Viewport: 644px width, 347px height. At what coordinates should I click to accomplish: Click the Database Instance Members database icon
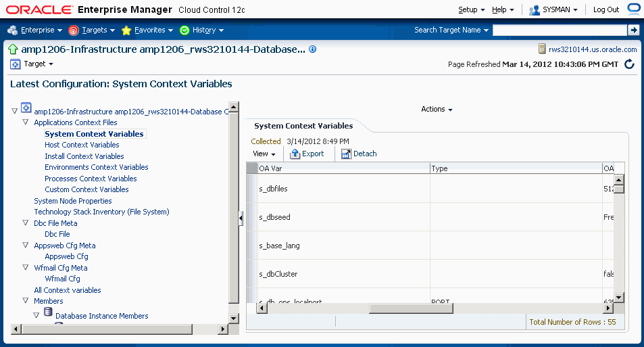tap(48, 312)
